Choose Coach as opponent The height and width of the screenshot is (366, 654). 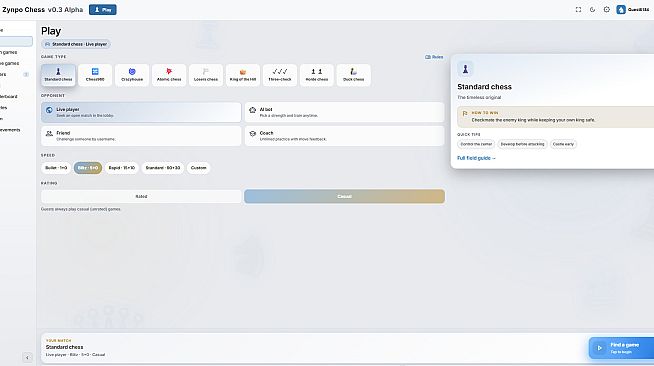345,136
